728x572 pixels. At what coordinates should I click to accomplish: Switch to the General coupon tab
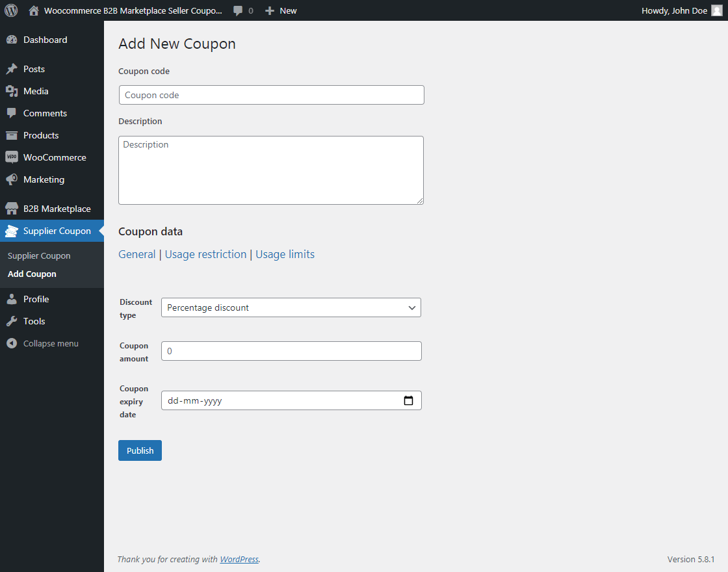click(137, 254)
